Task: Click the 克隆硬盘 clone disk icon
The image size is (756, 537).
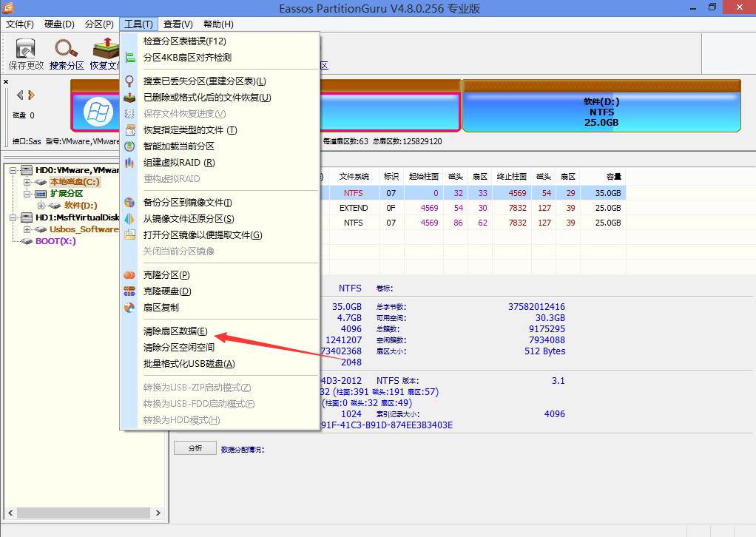Action: [x=128, y=291]
